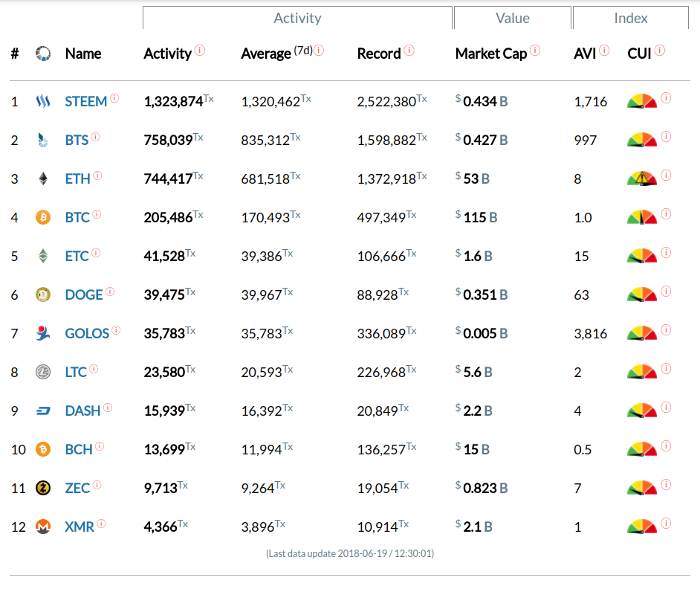Open the BTS coin link
Viewport: 700px width, 589px height.
[x=77, y=141]
